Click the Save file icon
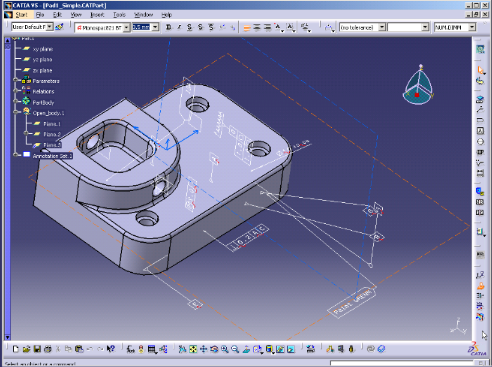Screen dimensions: 492x367 point(37,349)
